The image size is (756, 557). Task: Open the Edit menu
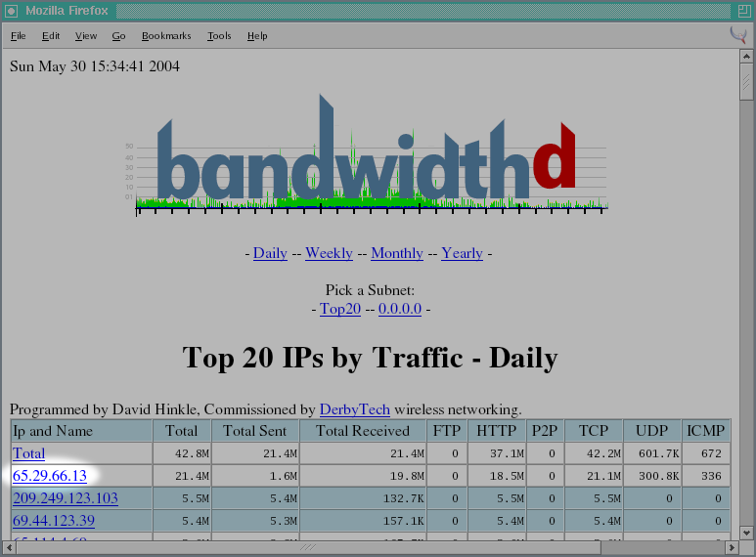51,35
